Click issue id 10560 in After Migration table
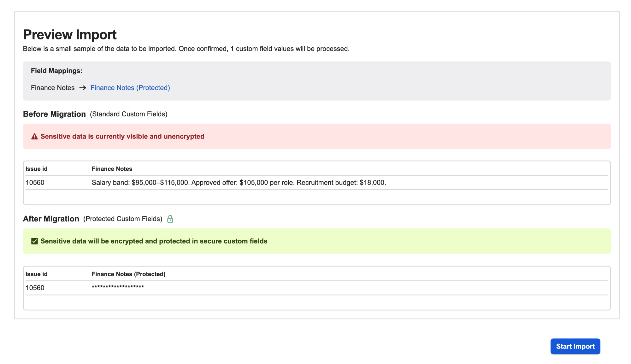The height and width of the screenshot is (364, 631). click(35, 288)
